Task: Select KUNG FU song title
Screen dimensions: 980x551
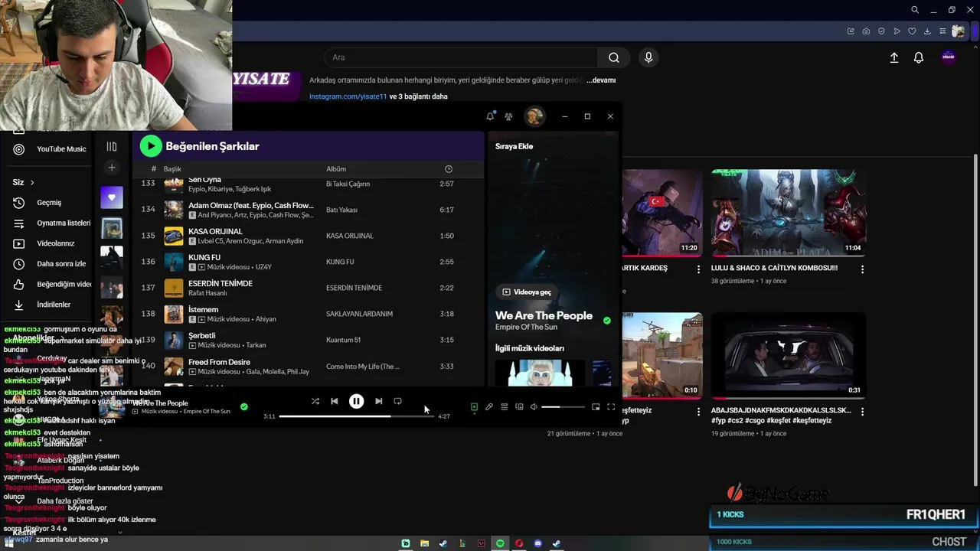Action: 204,257
